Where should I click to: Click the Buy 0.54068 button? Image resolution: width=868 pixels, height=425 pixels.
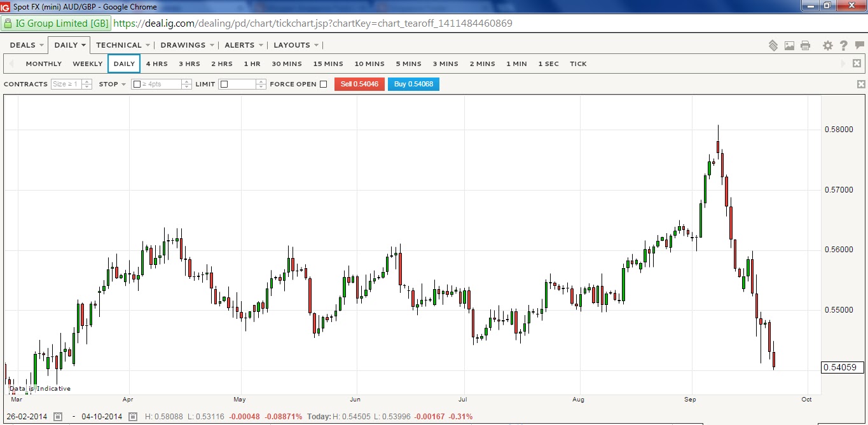pyautogui.click(x=413, y=84)
